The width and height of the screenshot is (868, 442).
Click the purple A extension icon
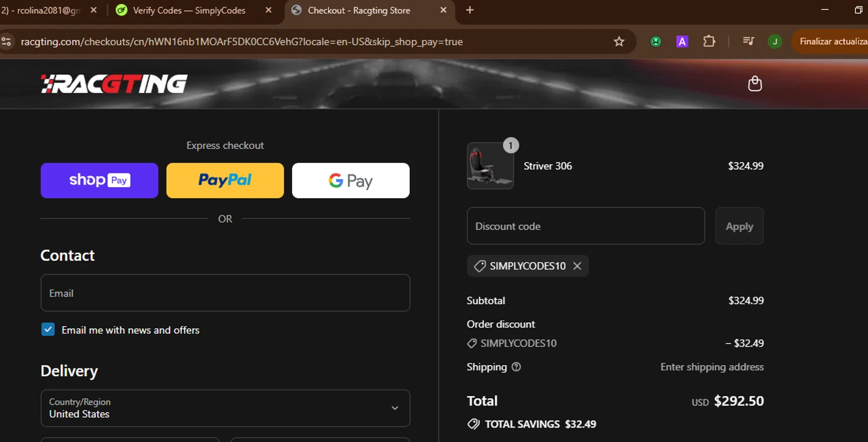click(682, 42)
